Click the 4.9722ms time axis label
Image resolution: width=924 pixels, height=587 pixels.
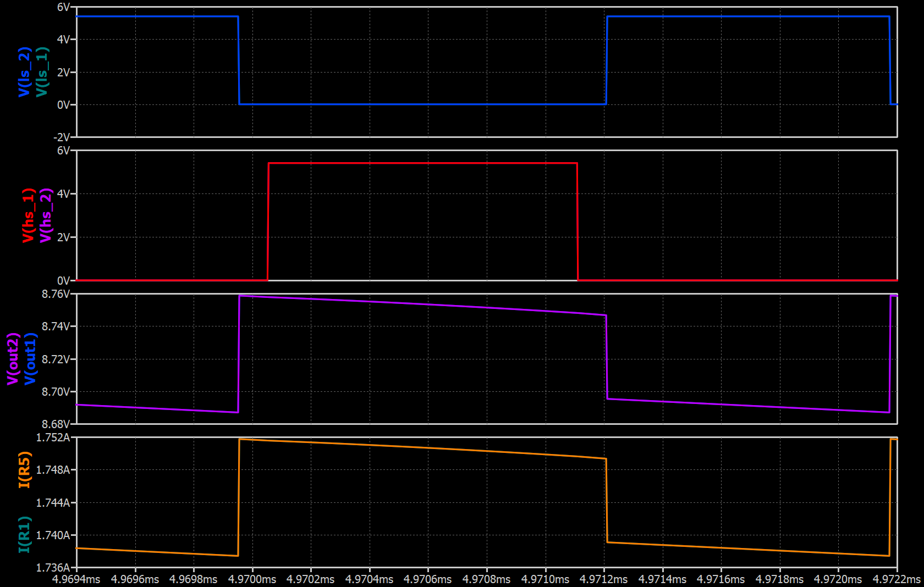point(897,579)
